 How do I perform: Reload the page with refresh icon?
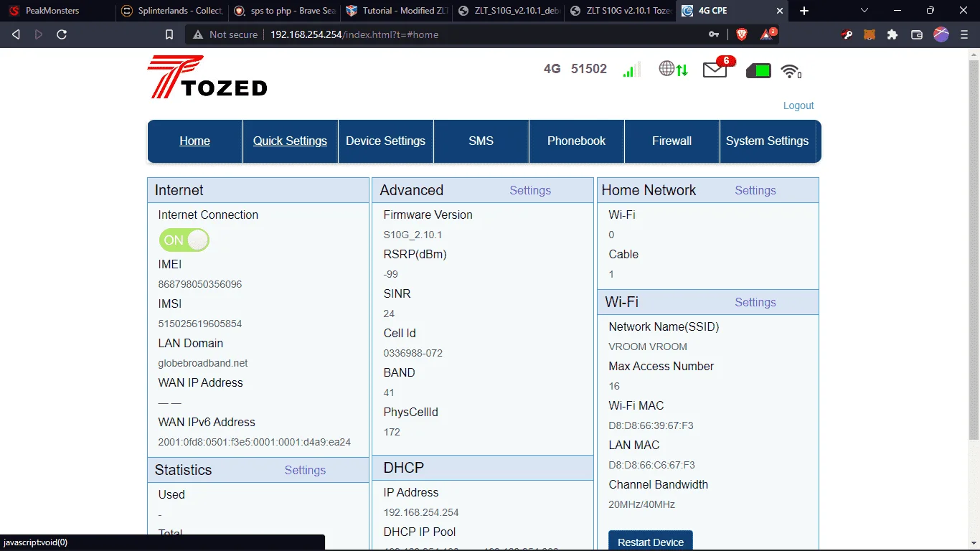tap(62, 34)
